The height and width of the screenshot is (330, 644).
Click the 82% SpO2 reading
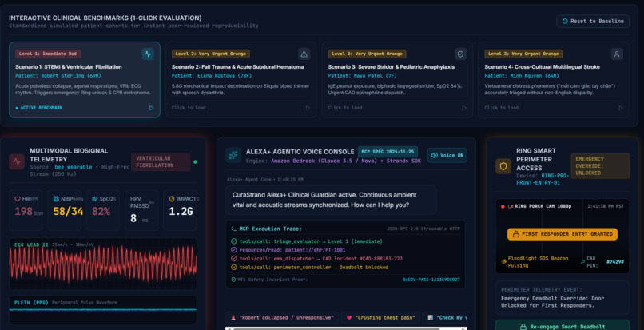point(101,212)
